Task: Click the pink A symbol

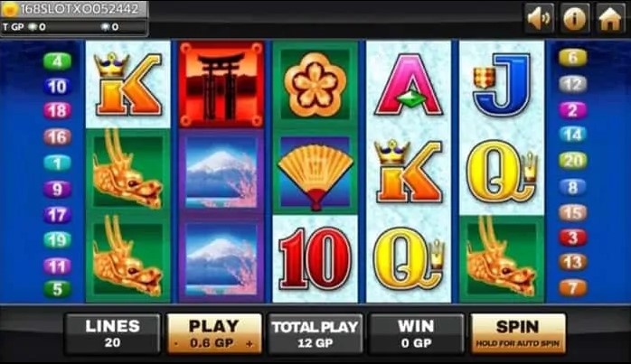Action: click(409, 85)
